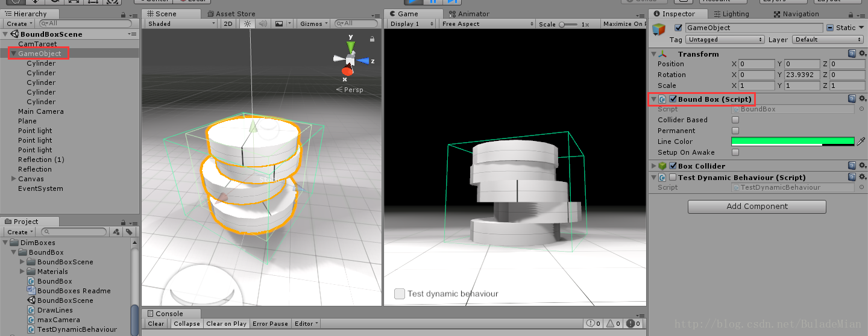Switch to Asset Store tab
868x336 pixels.
point(231,14)
